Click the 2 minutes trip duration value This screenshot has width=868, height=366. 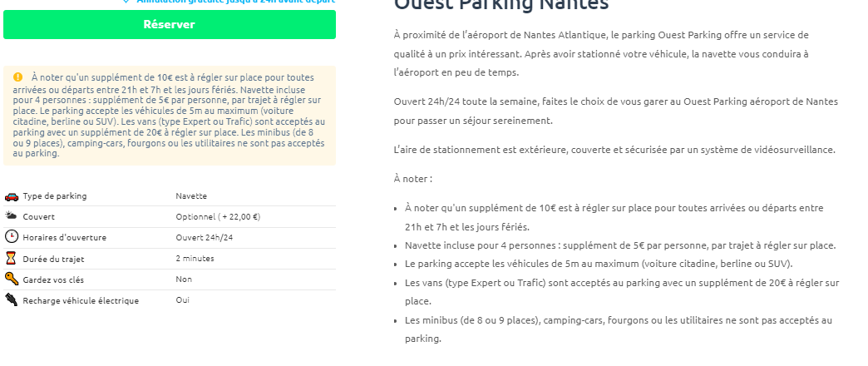click(195, 259)
